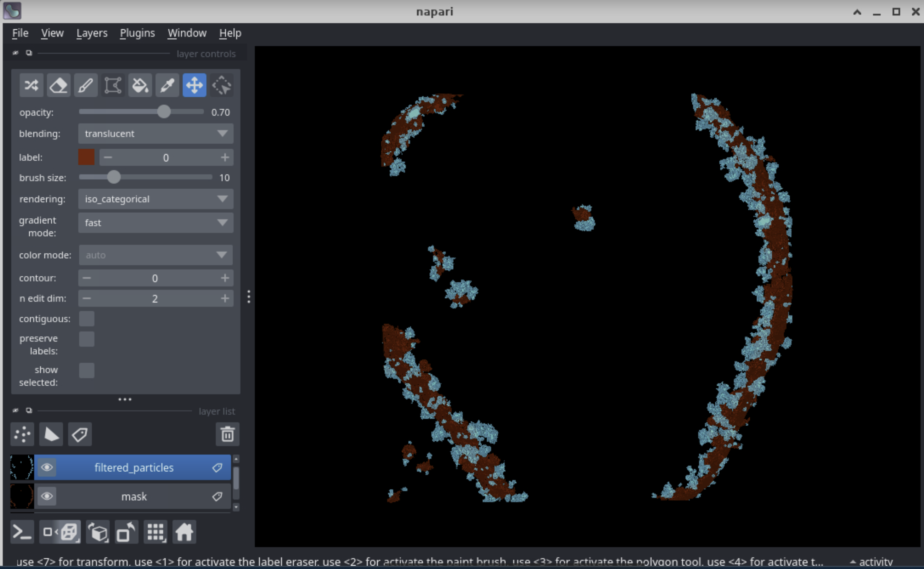Image resolution: width=924 pixels, height=569 pixels.
Task: Activate the paint brush tool
Action: tap(86, 85)
